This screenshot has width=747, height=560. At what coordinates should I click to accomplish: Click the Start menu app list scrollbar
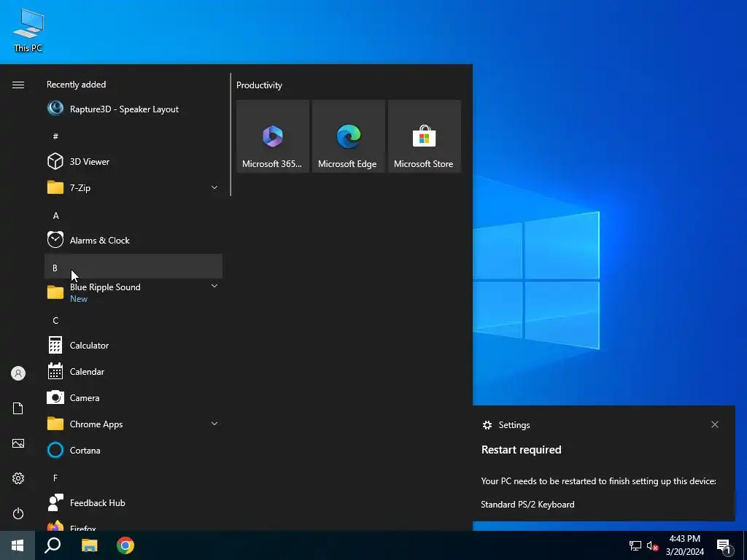tap(231, 134)
